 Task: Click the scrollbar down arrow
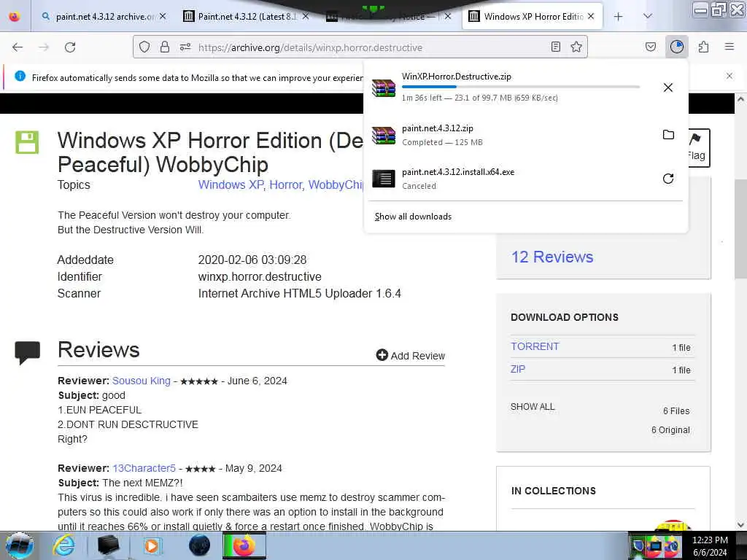pos(741,525)
